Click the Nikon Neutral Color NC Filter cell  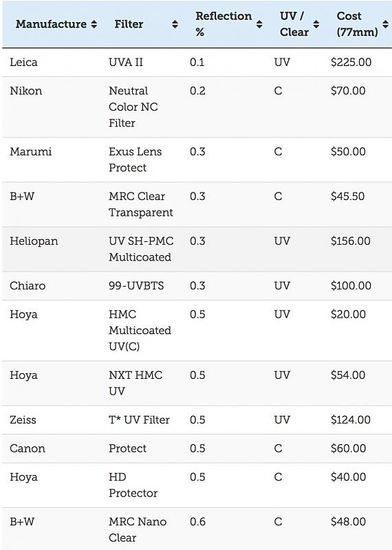tap(133, 107)
